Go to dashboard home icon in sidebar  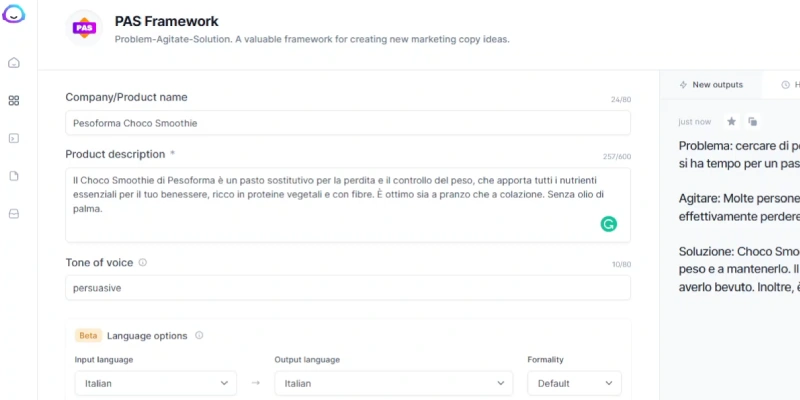pyautogui.click(x=14, y=63)
